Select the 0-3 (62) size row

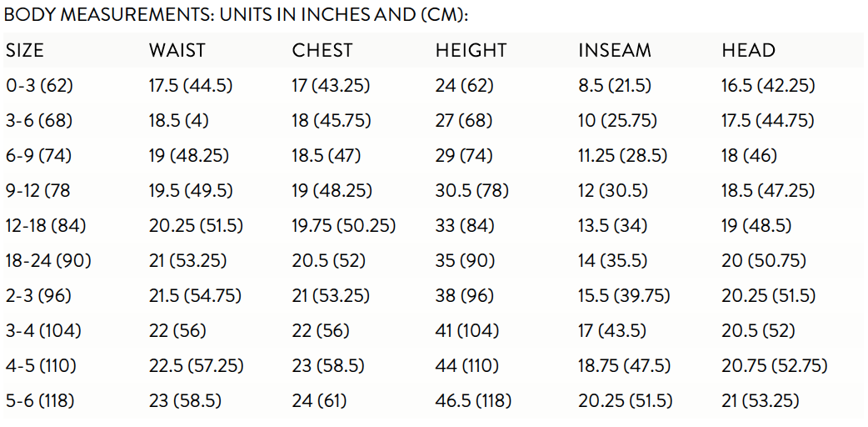tap(434, 85)
